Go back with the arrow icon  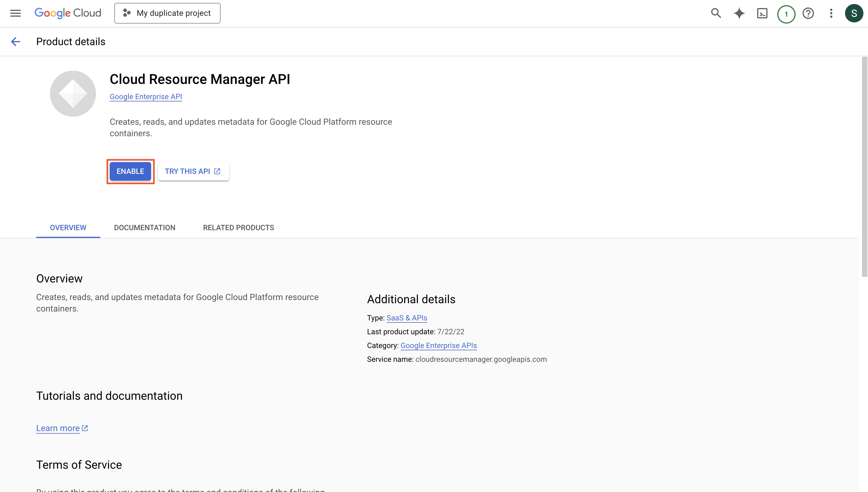coord(16,42)
